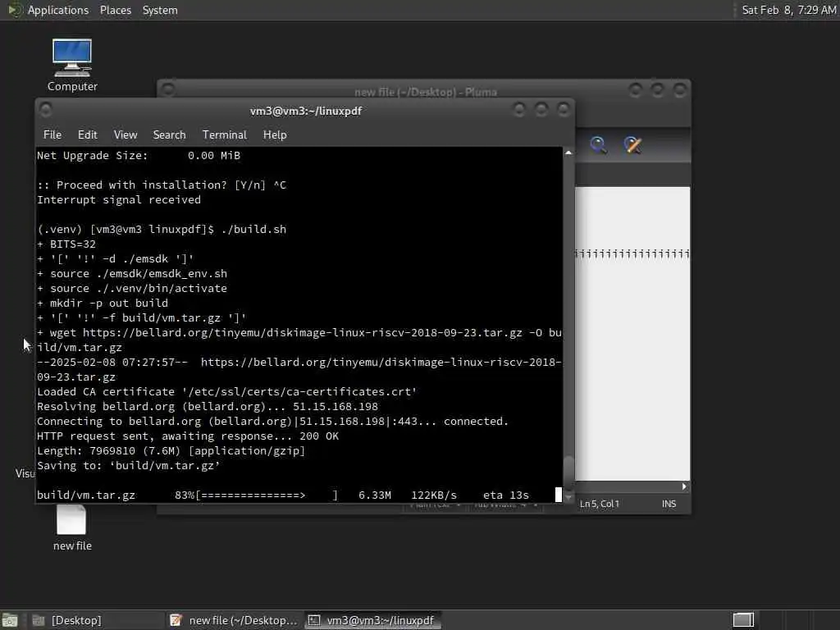Open the terminal Help menu

pyautogui.click(x=275, y=135)
